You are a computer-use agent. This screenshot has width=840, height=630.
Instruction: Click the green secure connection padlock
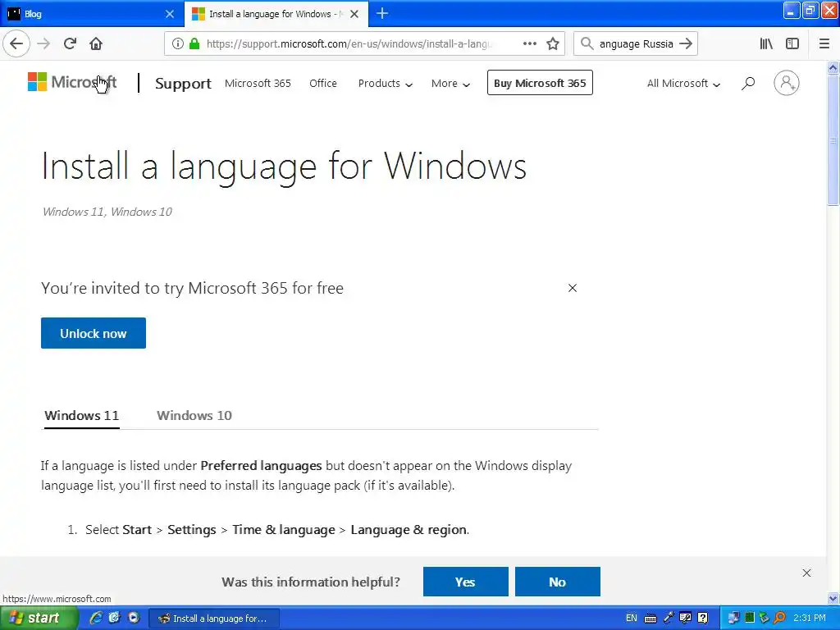(x=194, y=43)
